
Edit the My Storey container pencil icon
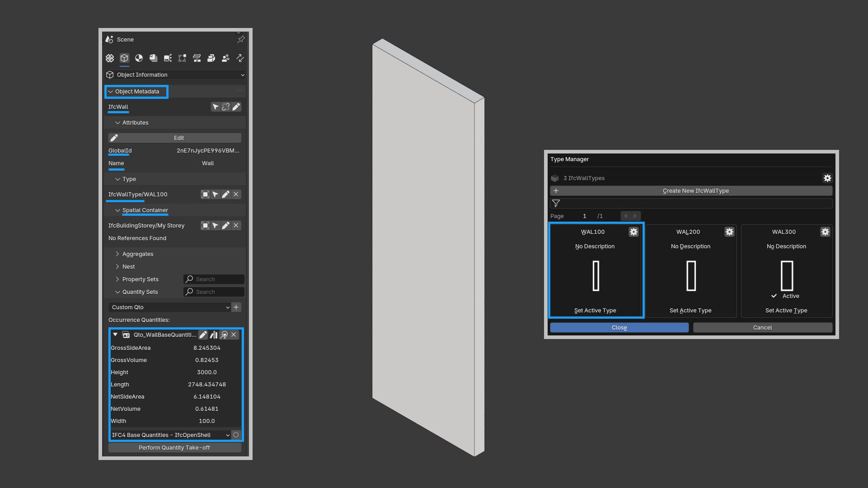pyautogui.click(x=225, y=226)
